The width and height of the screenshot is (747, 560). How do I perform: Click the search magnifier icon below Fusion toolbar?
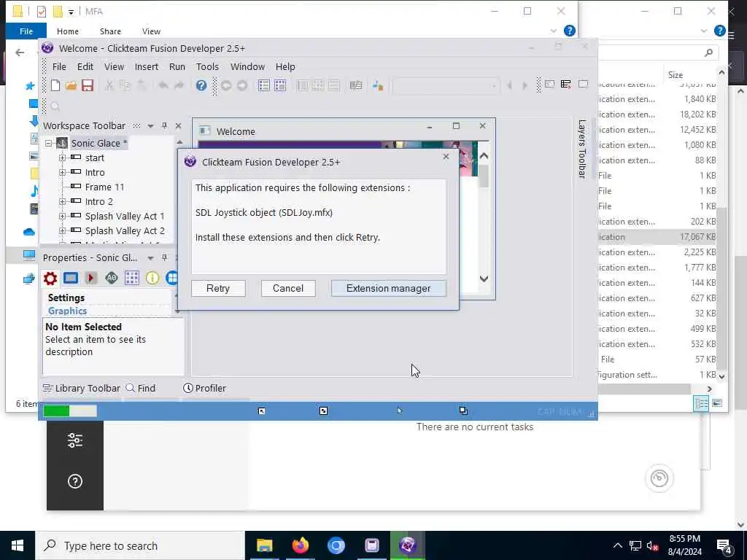(x=55, y=106)
